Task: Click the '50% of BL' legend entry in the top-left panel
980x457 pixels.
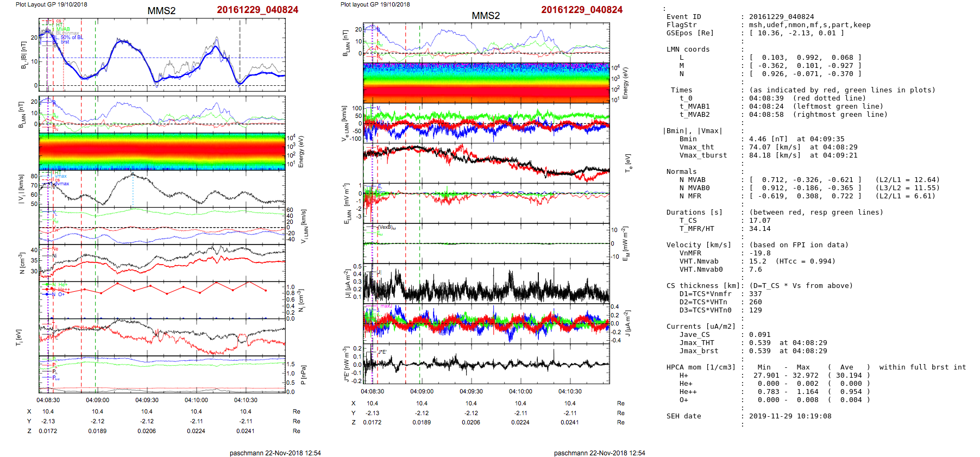Action: click(72, 37)
